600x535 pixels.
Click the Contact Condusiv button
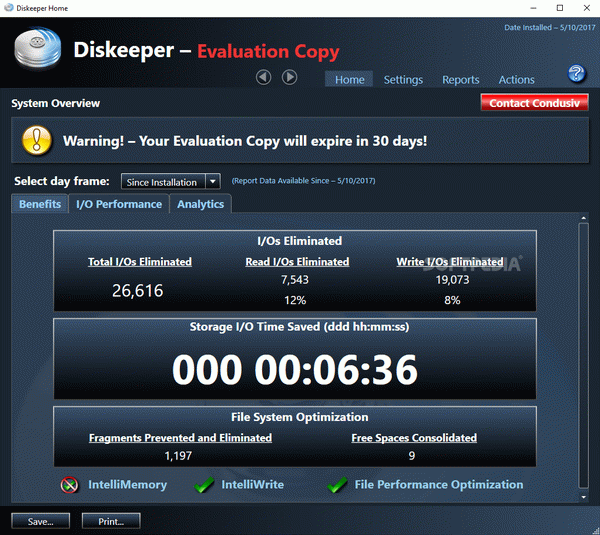pyautogui.click(x=534, y=103)
